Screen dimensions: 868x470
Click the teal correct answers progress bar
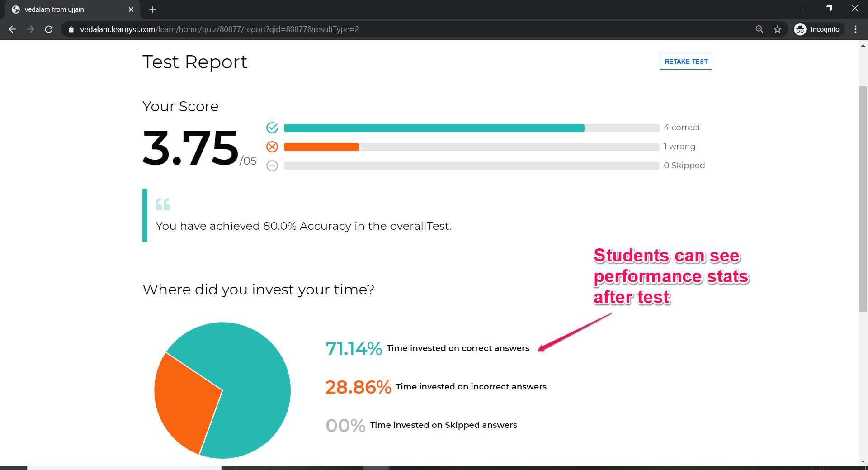tap(434, 128)
